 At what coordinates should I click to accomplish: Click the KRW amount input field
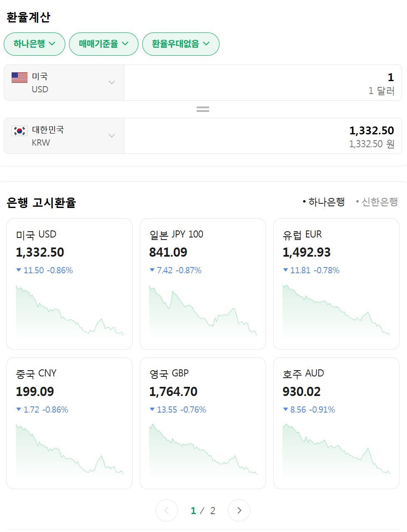263,136
